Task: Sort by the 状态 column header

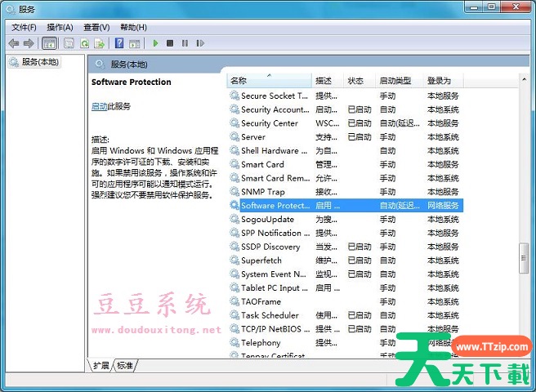Action: pyautogui.click(x=360, y=81)
